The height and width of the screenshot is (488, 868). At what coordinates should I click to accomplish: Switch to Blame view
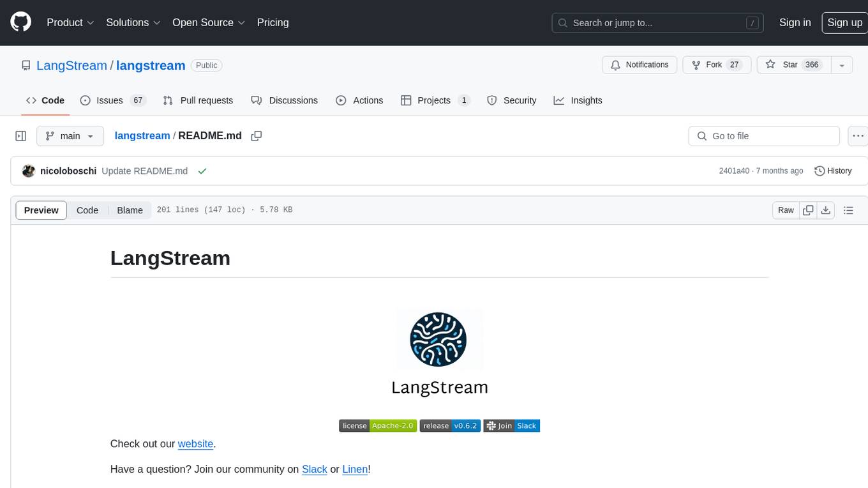pos(130,210)
